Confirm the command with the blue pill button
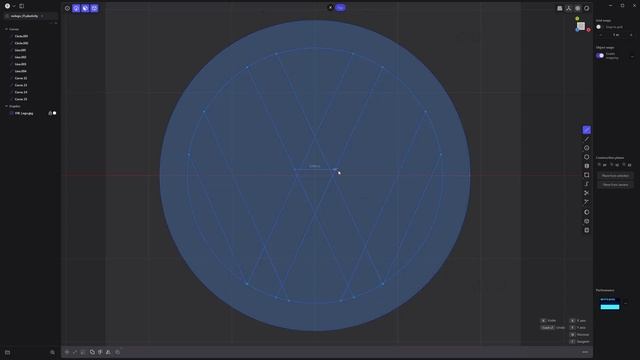The image size is (640, 360). pyautogui.click(x=340, y=7)
